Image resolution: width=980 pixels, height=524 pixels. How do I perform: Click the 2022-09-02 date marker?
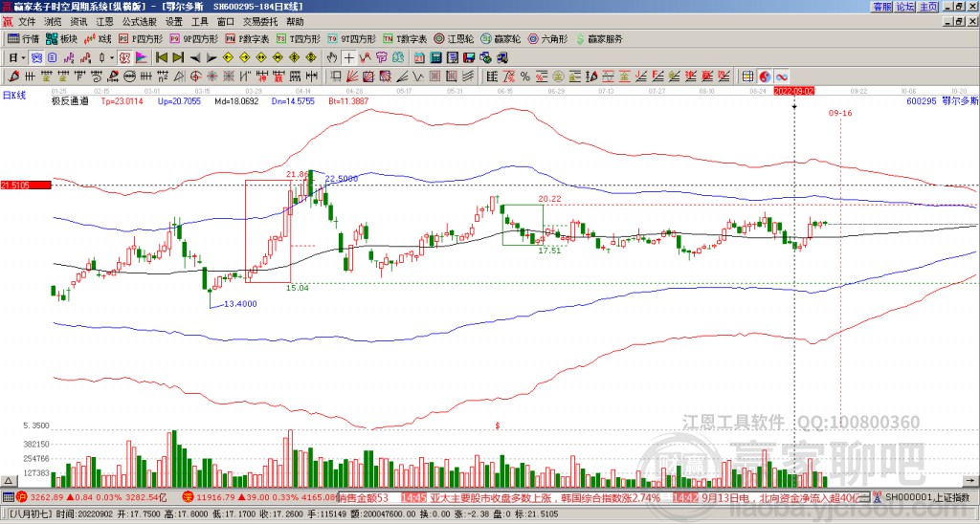(x=793, y=91)
